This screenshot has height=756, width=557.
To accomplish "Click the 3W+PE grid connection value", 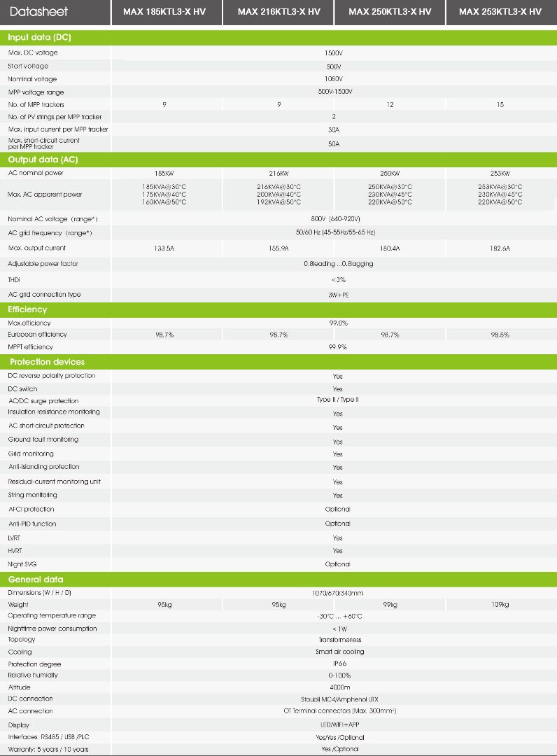I will [x=339, y=295].
